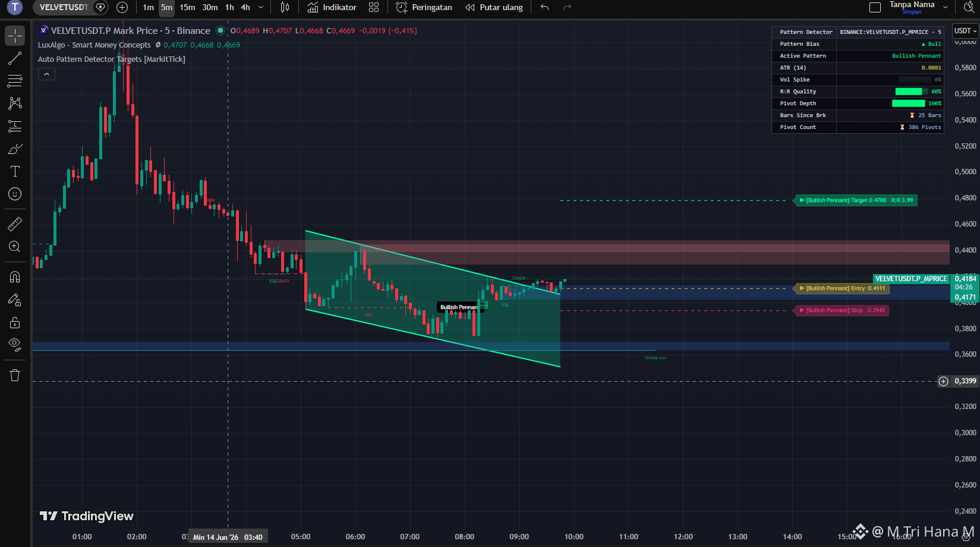Start bar replay with Putar ulang
Screen dimensions: 980x547
(494, 7)
